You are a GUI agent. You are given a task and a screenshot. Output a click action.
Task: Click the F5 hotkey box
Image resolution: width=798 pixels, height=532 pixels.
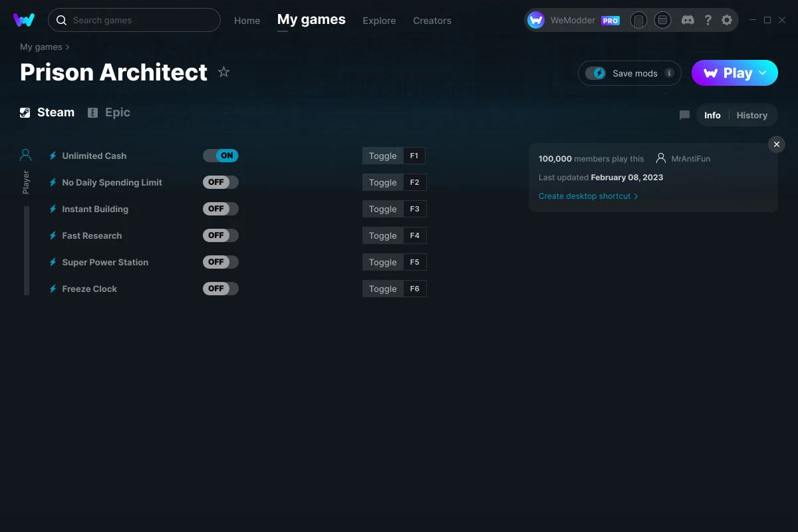point(415,262)
